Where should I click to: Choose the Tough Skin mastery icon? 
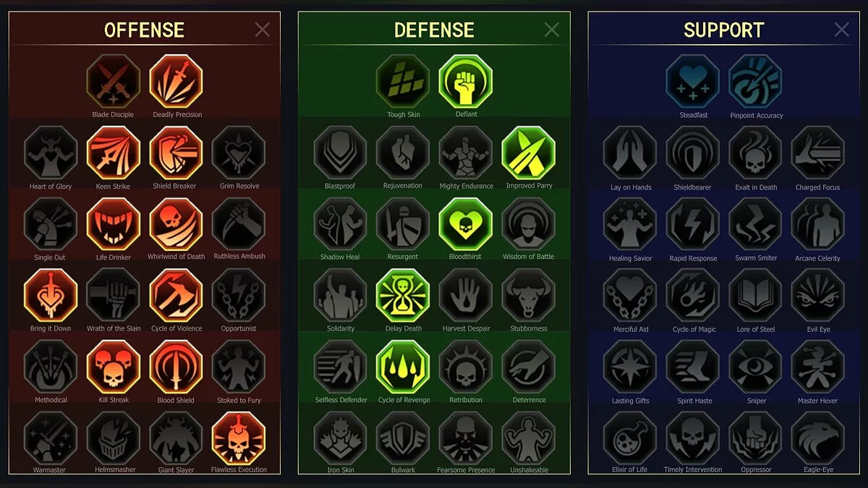pyautogui.click(x=403, y=82)
